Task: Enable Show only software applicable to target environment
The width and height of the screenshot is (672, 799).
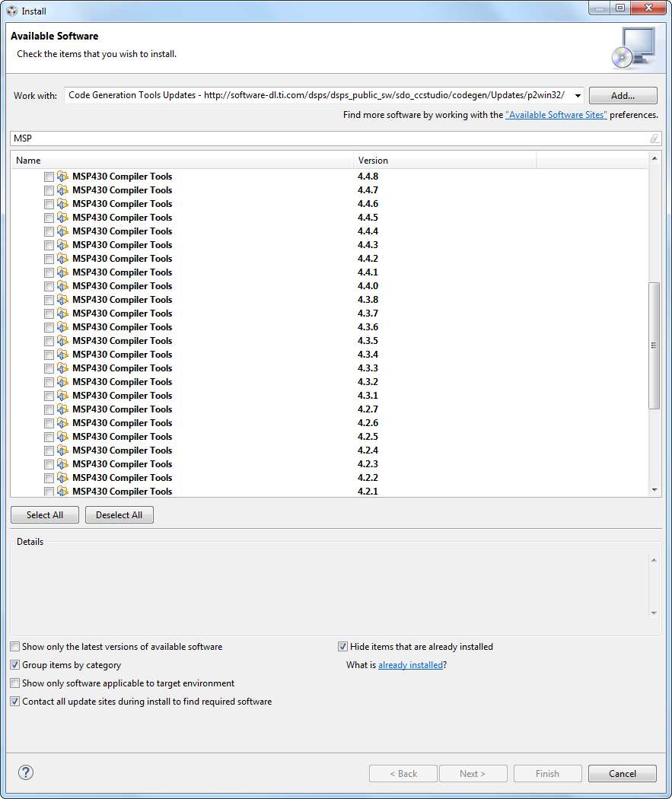Action: coord(15,683)
